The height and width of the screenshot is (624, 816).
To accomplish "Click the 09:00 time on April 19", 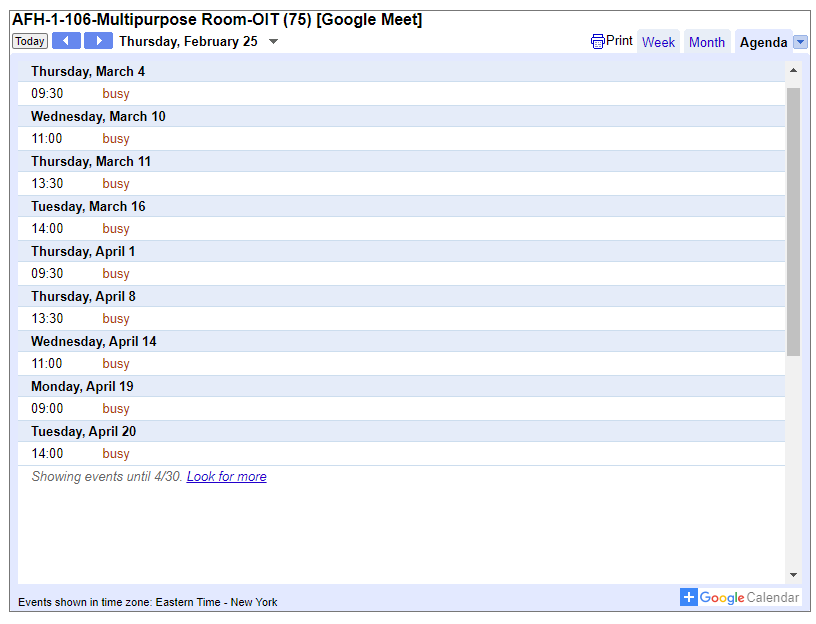I will [x=47, y=409].
